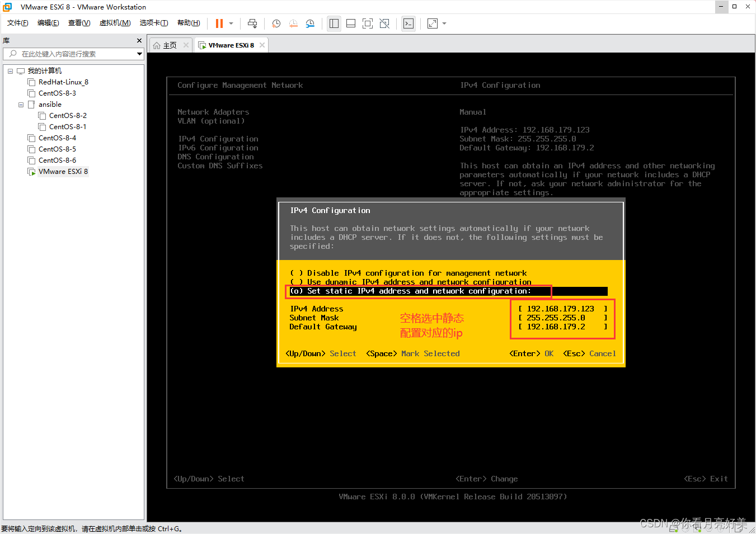756x534 pixels.
Task: Click the Send Ctrl+Alt+Del toolbar icon
Action: point(252,23)
